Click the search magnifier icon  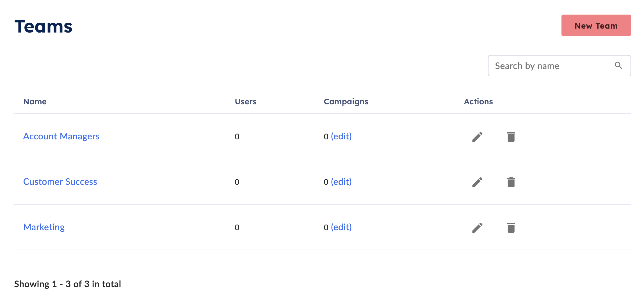click(x=618, y=66)
